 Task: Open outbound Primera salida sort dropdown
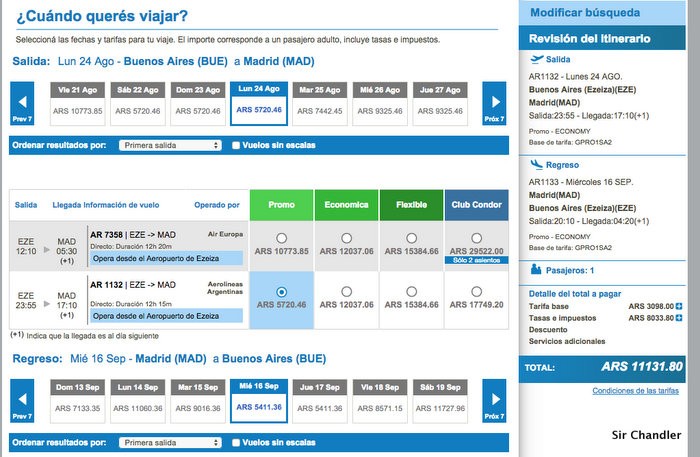pyautogui.click(x=169, y=145)
